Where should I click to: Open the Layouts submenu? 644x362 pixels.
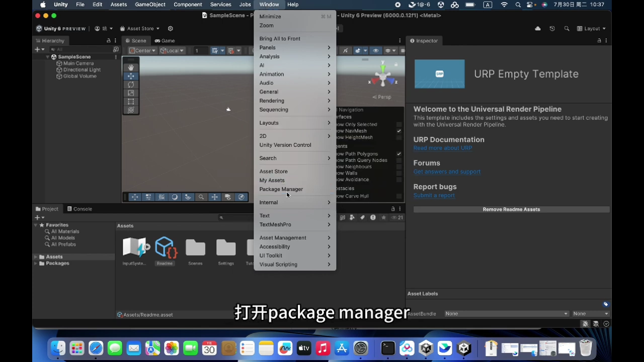pyautogui.click(x=295, y=123)
